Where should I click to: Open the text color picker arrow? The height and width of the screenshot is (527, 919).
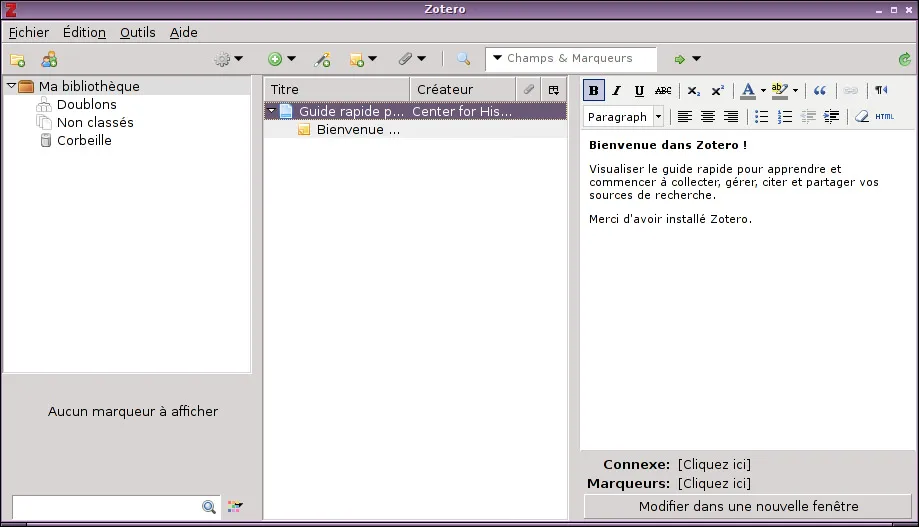point(763,91)
